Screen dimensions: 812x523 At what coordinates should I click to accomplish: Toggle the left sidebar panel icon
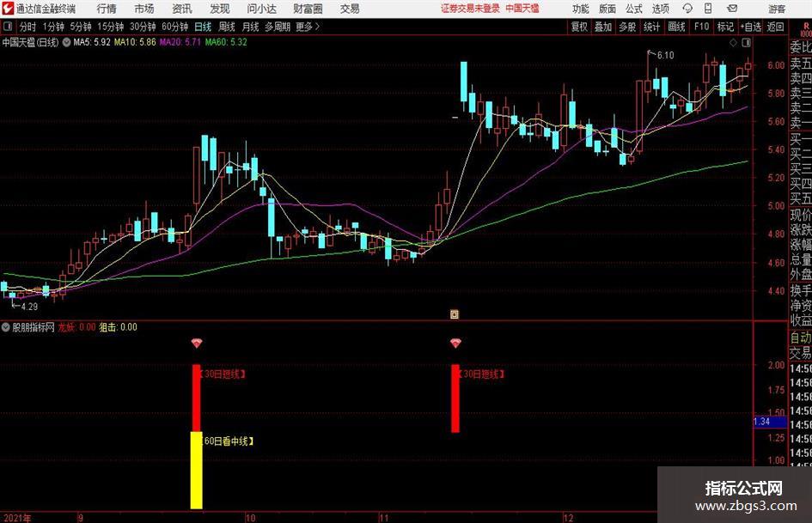coord(8,27)
